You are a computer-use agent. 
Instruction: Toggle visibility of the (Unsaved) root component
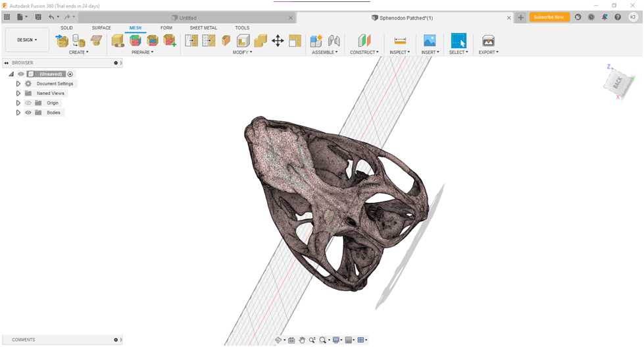coord(21,74)
